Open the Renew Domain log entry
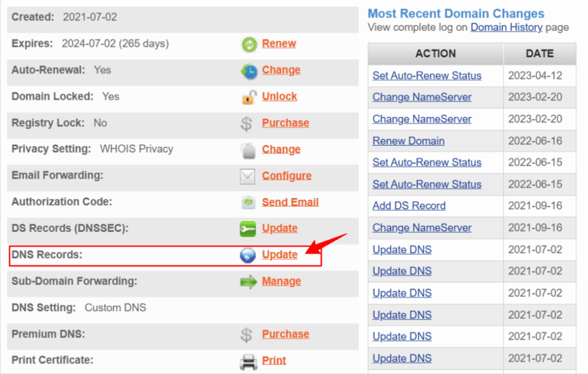 point(408,141)
